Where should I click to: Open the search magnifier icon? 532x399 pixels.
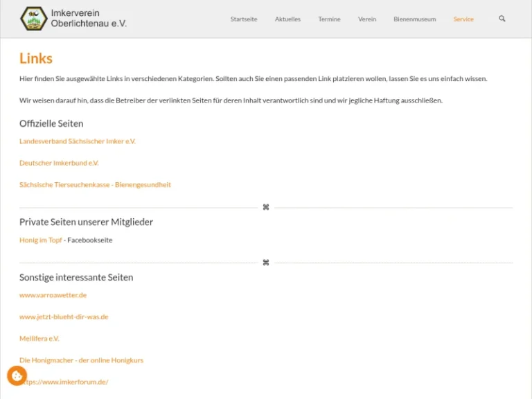pos(502,19)
